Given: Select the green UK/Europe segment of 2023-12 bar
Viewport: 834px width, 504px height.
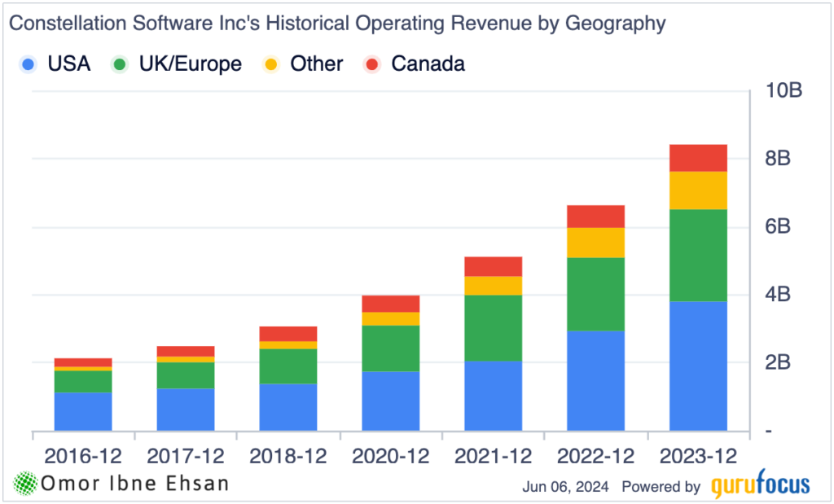Looking at the screenshot, I should (698, 255).
